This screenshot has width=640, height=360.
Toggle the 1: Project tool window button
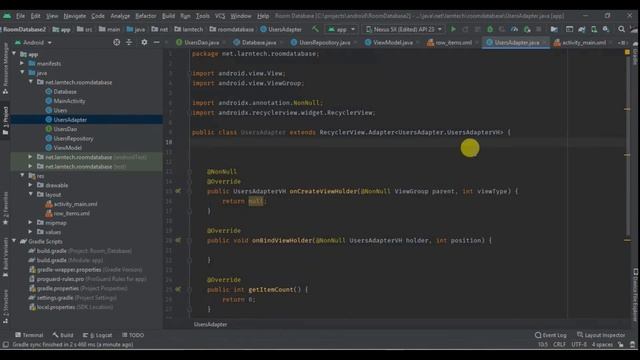click(x=5, y=121)
